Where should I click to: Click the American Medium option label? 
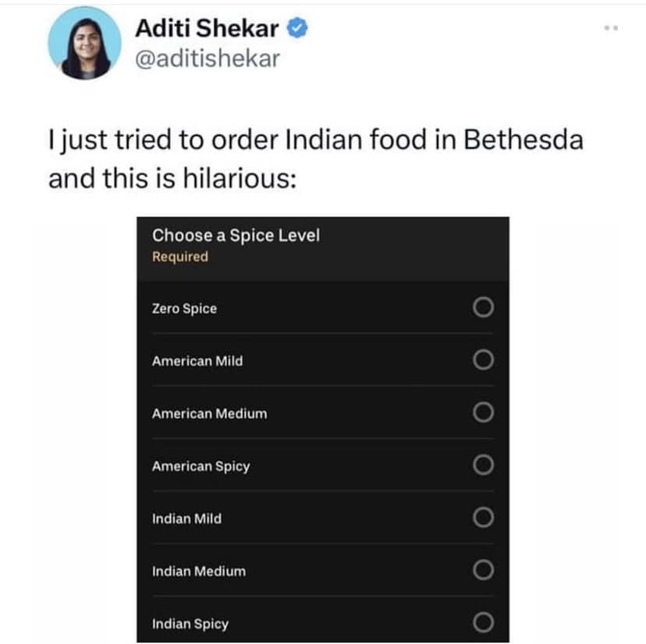tap(209, 413)
